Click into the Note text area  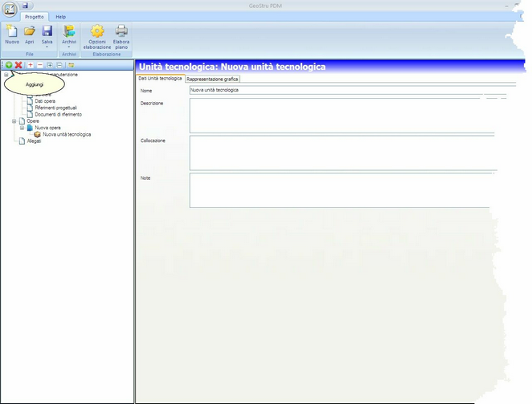coord(342,190)
